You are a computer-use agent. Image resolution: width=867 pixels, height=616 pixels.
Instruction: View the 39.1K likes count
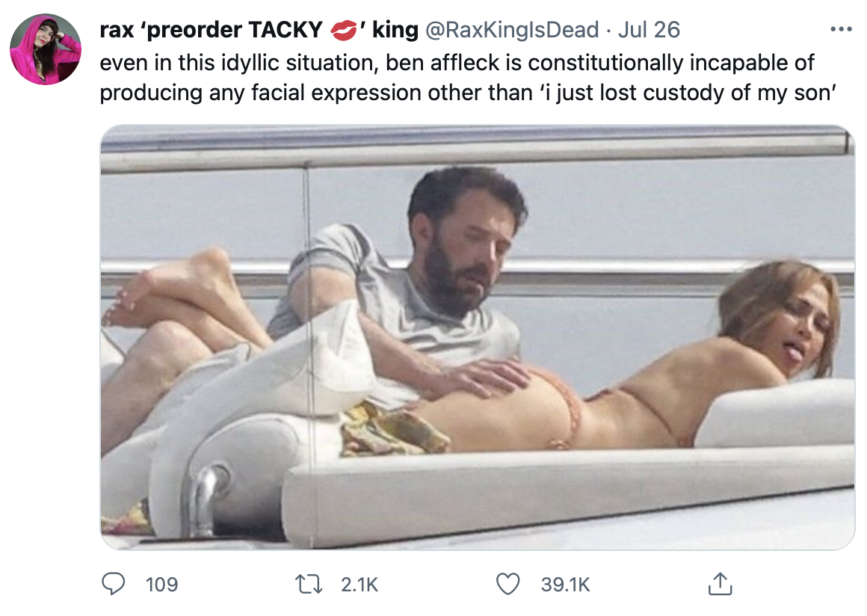point(565,585)
